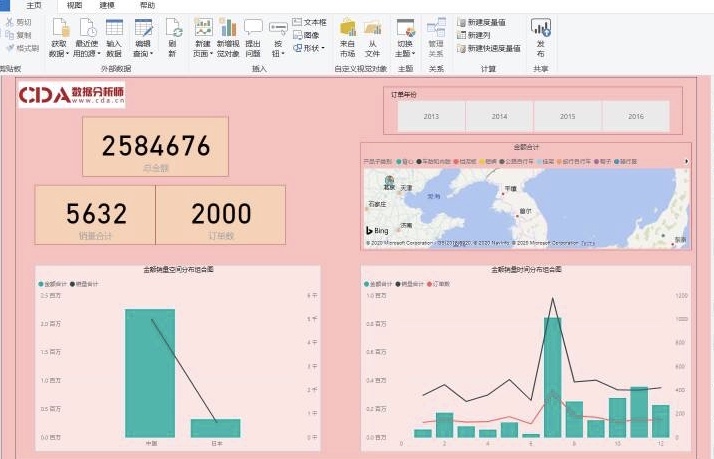This screenshot has height=459, width=714.
Task: Click the 刷新 (Refresh) icon
Action: point(173,27)
